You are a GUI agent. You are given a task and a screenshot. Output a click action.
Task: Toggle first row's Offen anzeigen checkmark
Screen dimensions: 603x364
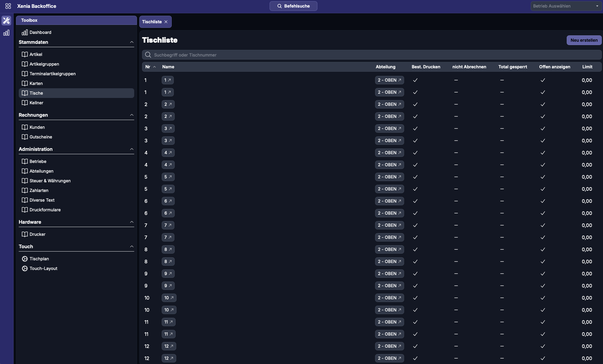click(543, 80)
